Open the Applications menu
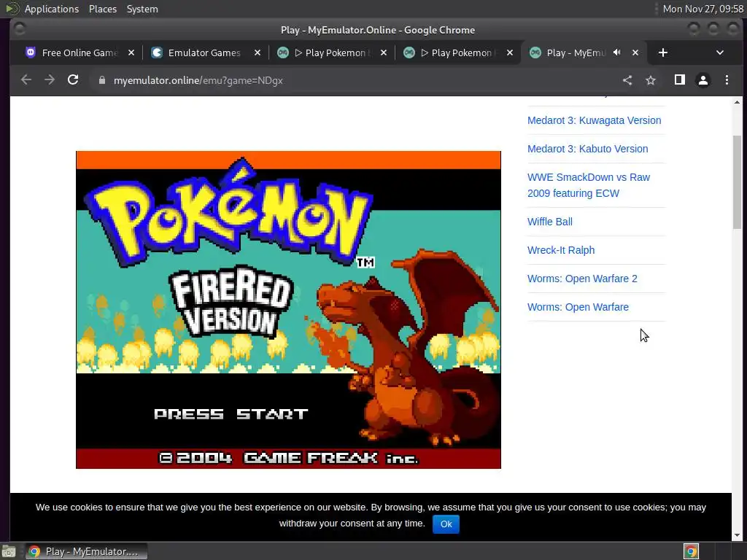This screenshot has height=560, width=747. [x=52, y=9]
